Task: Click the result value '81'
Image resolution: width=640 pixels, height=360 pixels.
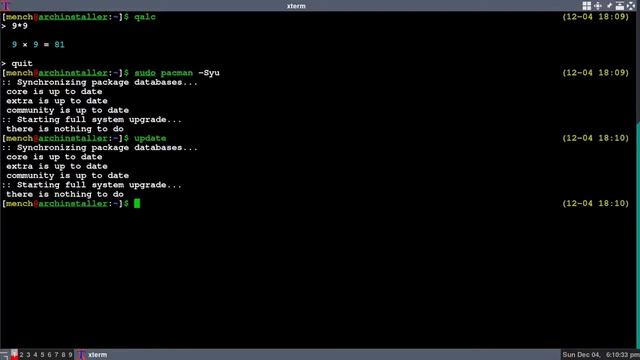Action: [59, 44]
